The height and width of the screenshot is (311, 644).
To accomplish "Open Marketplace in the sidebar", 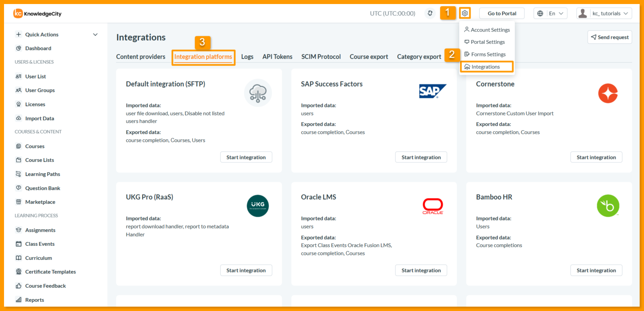I will (x=40, y=202).
